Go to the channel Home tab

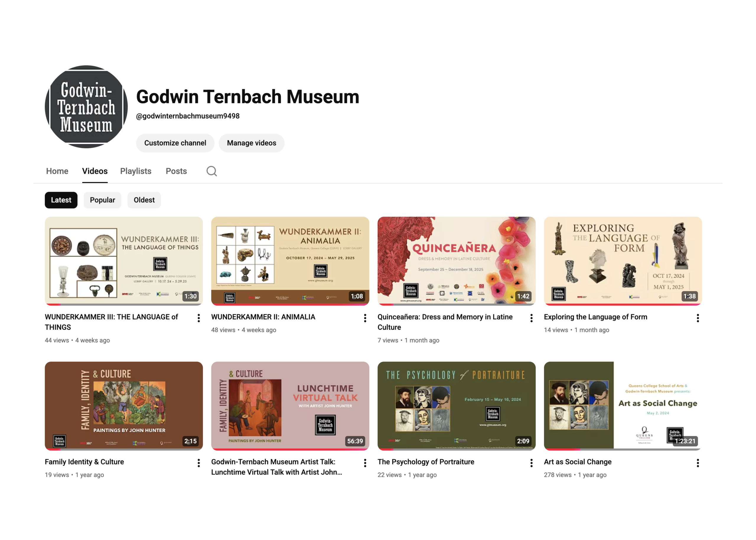(x=57, y=171)
